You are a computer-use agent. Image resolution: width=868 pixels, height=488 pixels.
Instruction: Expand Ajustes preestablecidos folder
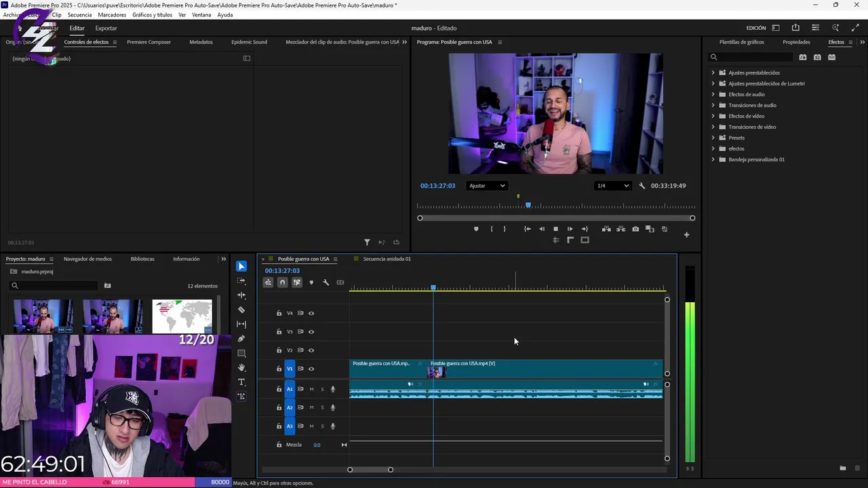pyautogui.click(x=713, y=73)
